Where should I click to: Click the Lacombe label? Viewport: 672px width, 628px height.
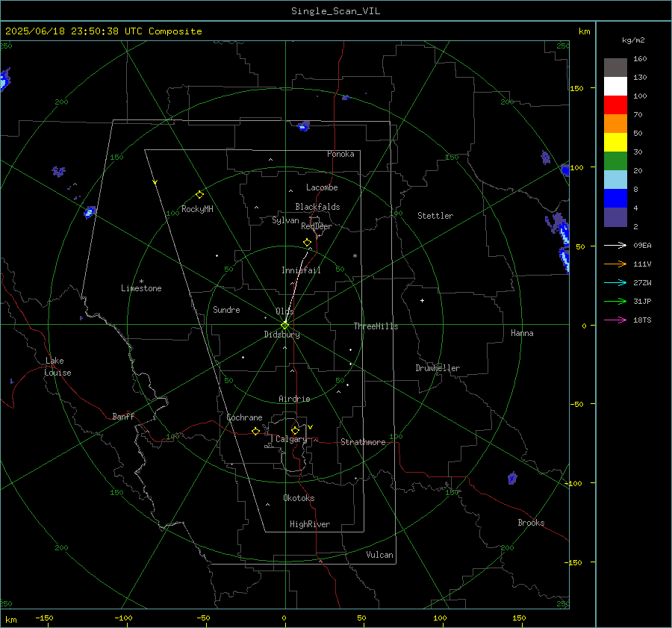pos(322,187)
